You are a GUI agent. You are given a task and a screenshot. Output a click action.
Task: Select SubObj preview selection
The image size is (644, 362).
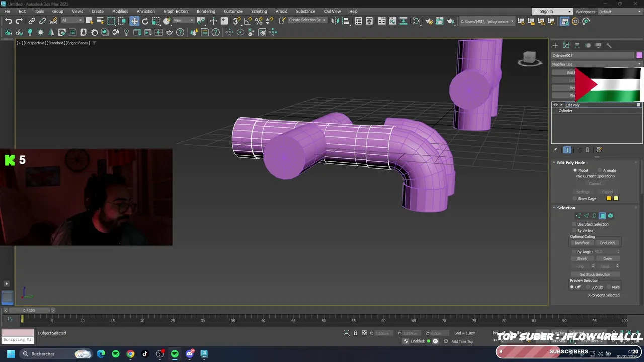click(x=588, y=287)
